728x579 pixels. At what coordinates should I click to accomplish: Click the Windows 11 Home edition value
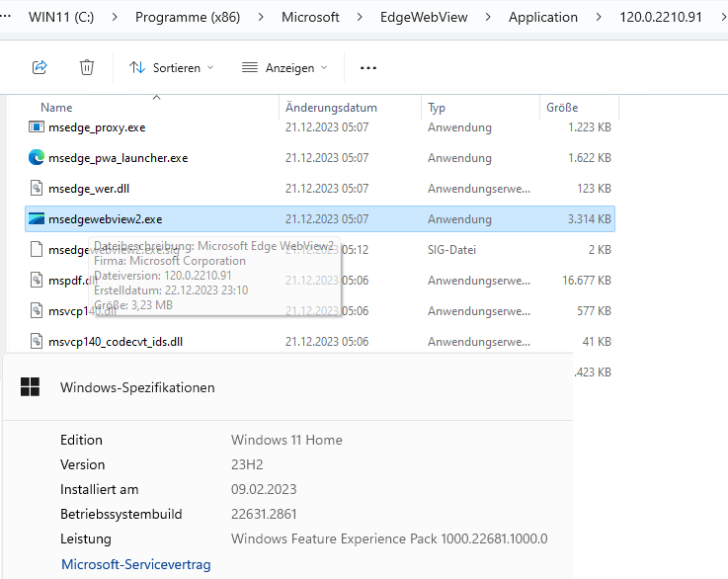click(x=286, y=440)
